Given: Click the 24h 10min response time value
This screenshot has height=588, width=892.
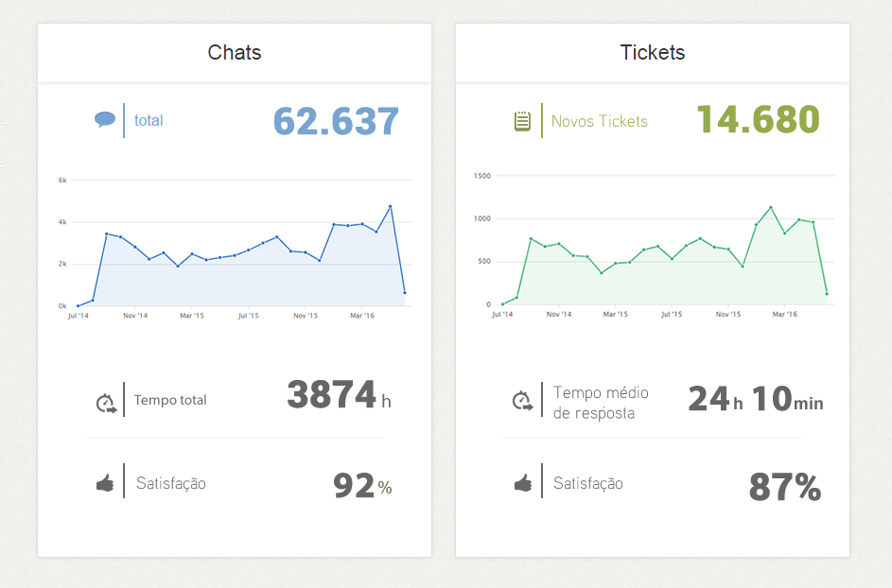Looking at the screenshot, I should (x=755, y=399).
